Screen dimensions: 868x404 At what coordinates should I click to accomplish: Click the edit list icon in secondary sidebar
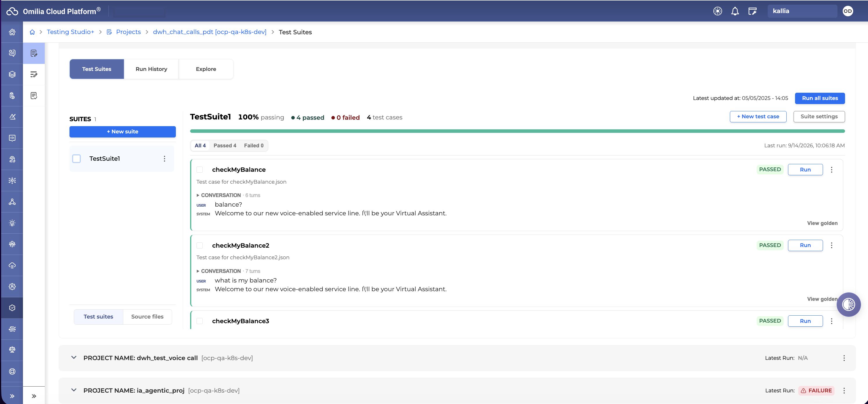[x=34, y=74]
